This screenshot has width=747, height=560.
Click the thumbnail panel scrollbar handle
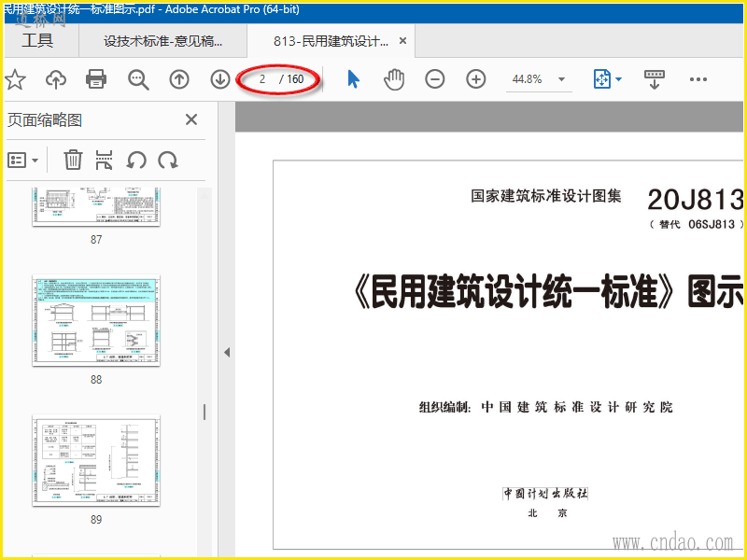coord(204,412)
